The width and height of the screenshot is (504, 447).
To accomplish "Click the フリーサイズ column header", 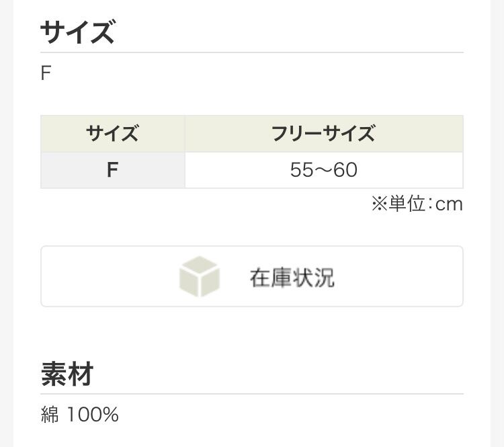I will click(323, 134).
